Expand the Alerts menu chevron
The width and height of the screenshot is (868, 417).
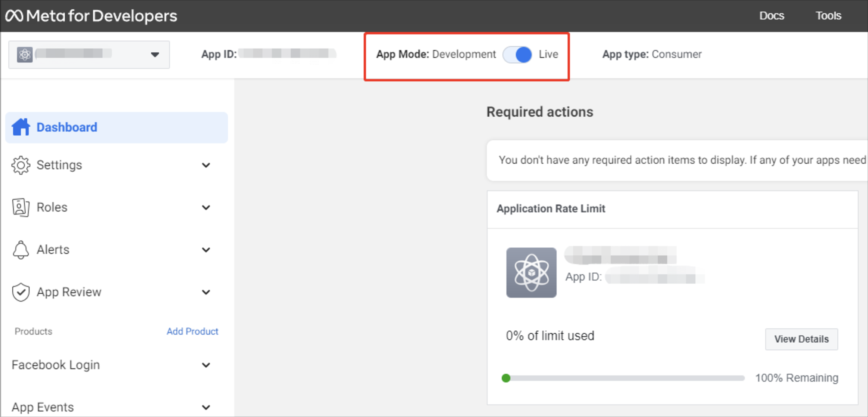[206, 250]
